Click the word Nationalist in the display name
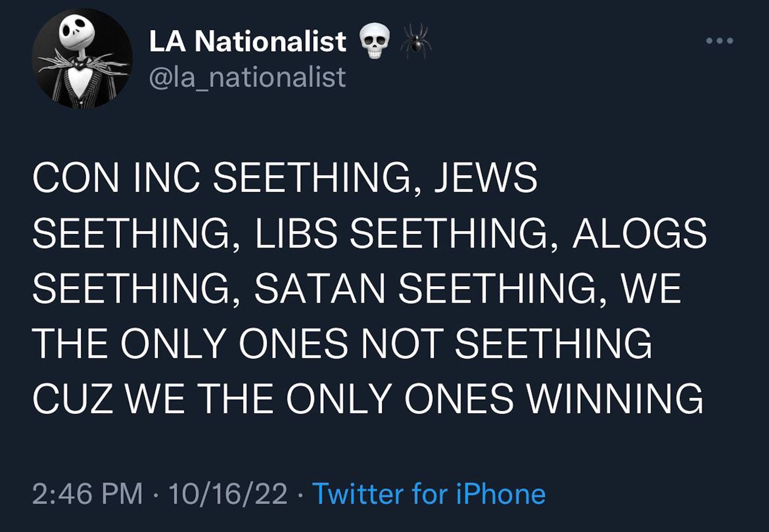 (x=270, y=42)
